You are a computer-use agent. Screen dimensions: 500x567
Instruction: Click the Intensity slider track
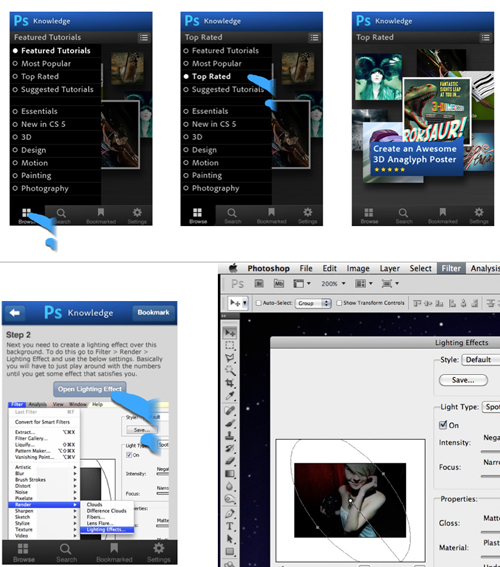490,451
